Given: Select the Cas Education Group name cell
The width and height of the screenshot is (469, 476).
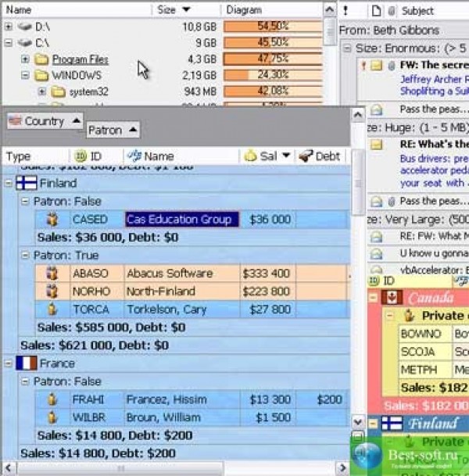Looking at the screenshot, I should coord(182,219).
